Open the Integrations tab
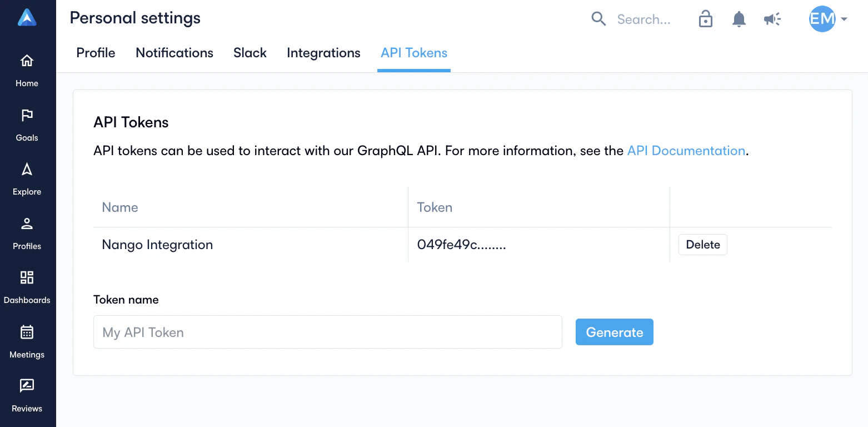 coord(323,53)
